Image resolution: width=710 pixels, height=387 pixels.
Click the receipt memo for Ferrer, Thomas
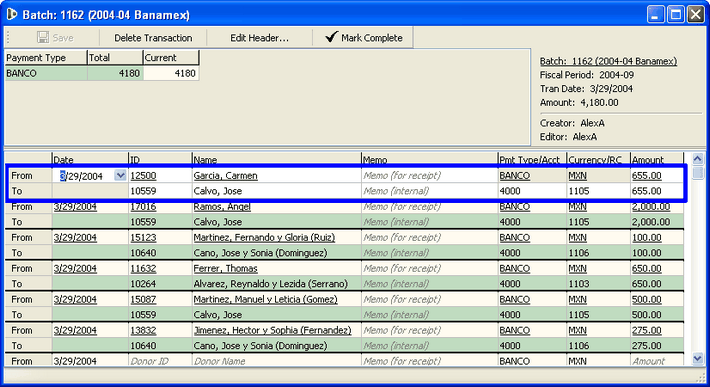(x=429, y=268)
